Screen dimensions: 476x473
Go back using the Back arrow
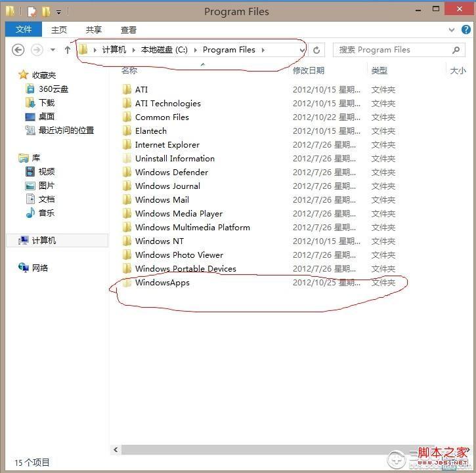[18, 50]
